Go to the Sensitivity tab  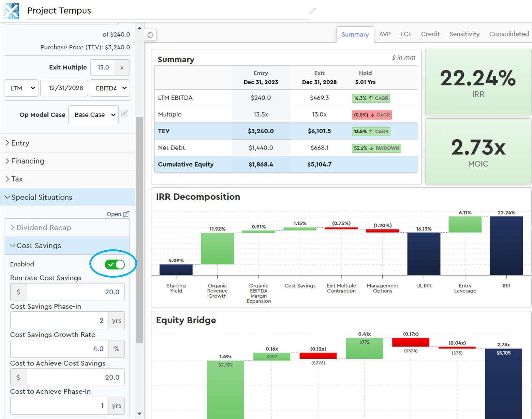point(464,34)
